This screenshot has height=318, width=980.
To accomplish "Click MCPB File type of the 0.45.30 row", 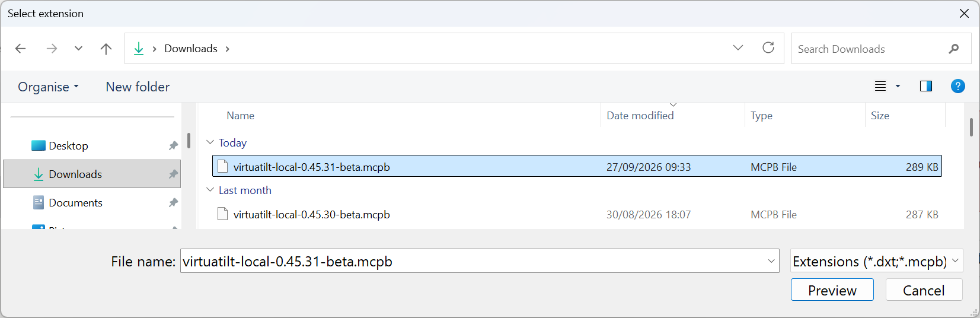I will click(774, 215).
